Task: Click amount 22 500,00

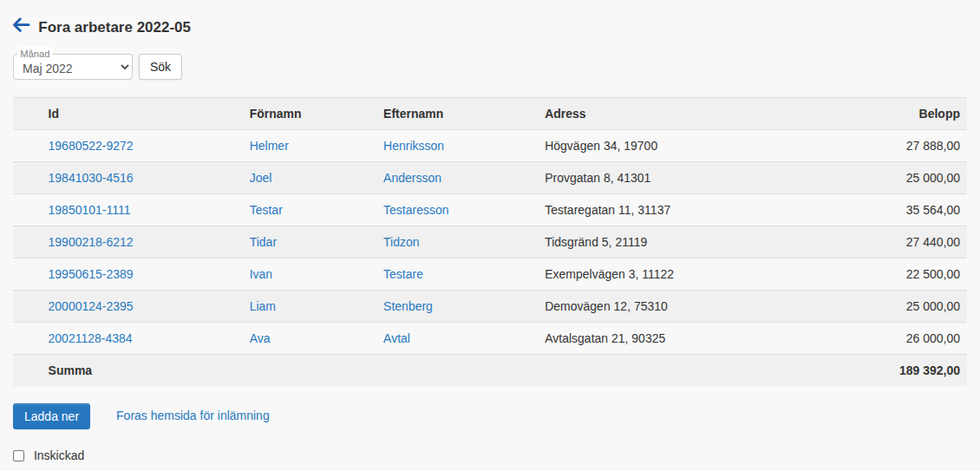Action: (x=933, y=275)
